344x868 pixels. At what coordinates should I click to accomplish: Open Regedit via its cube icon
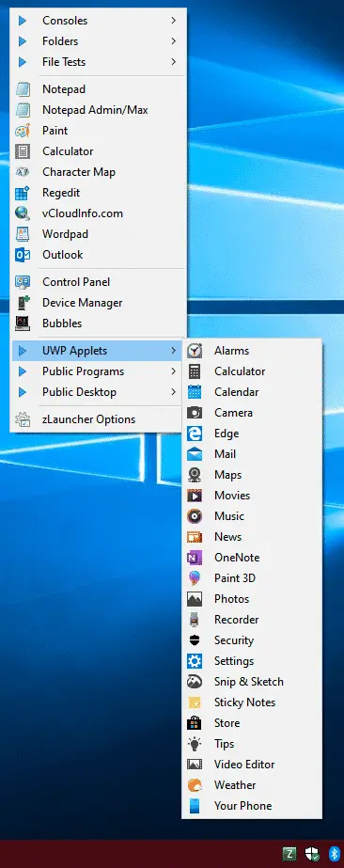click(23, 193)
